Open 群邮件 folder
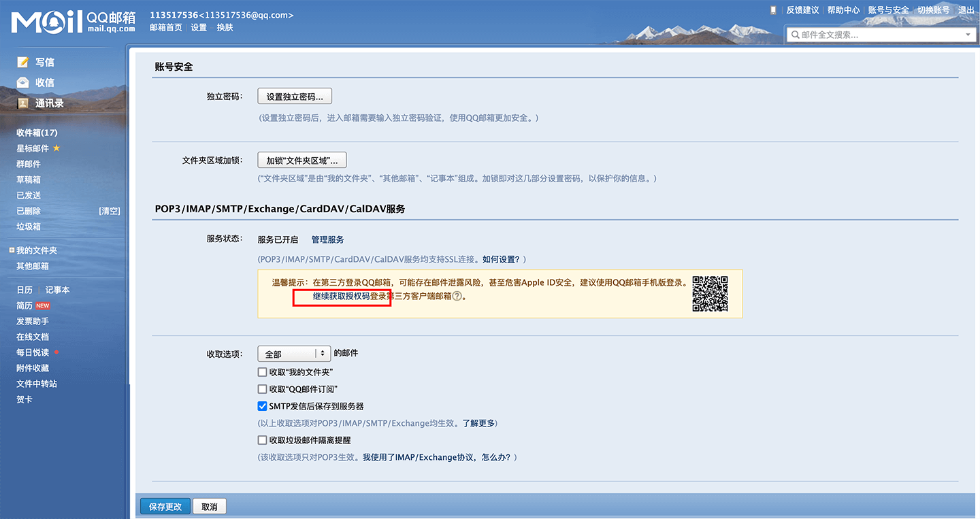The height and width of the screenshot is (519, 980). (29, 164)
